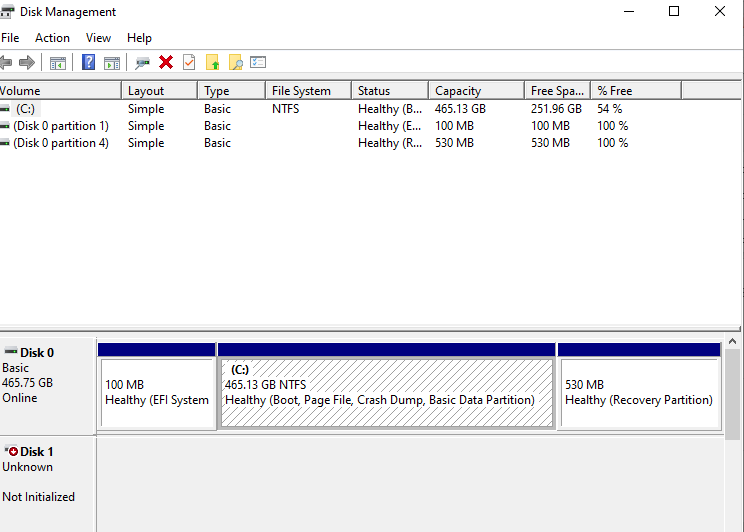This screenshot has width=744, height=532.
Task: Click the Show/Hide Action Pane icon
Action: click(112, 63)
